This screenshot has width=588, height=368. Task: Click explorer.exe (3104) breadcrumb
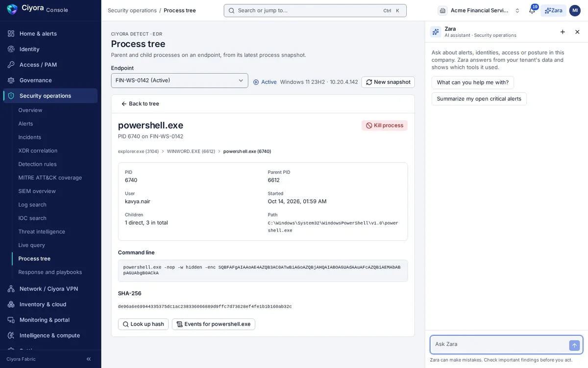point(138,152)
